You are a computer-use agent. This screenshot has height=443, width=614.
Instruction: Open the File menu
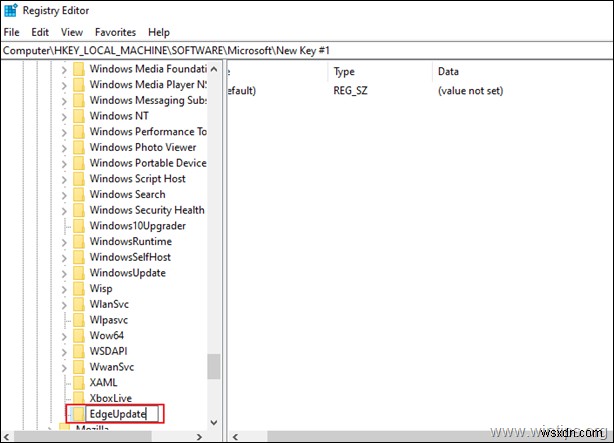click(11, 32)
